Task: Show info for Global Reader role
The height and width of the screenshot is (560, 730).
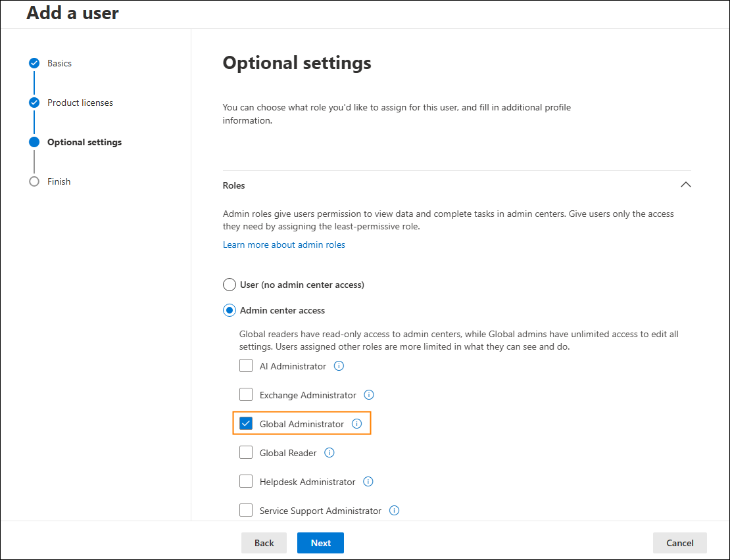Action: tap(329, 453)
